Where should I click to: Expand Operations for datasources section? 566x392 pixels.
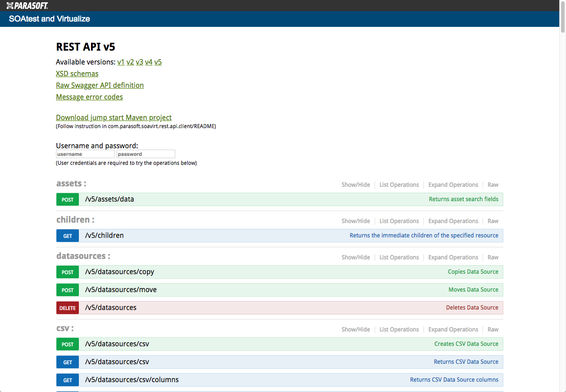pos(453,258)
